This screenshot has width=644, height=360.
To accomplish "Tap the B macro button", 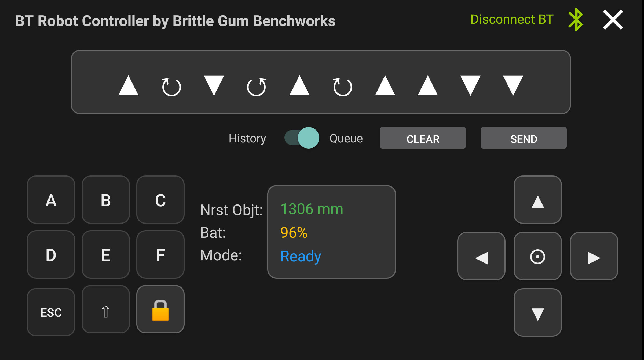I will pos(106,200).
